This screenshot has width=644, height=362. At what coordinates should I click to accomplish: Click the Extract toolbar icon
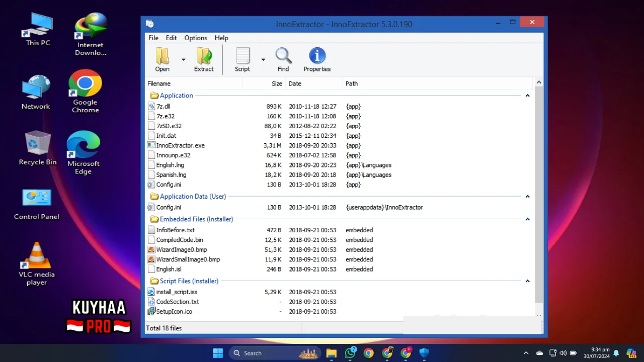point(204,56)
